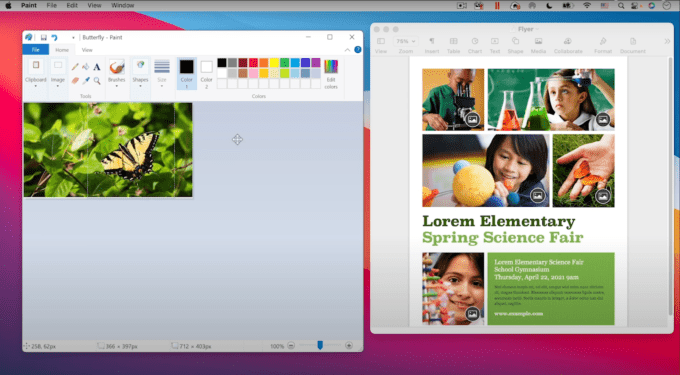The image size is (680, 375).
Task: Toggle the Color 1 selector
Action: click(x=186, y=74)
